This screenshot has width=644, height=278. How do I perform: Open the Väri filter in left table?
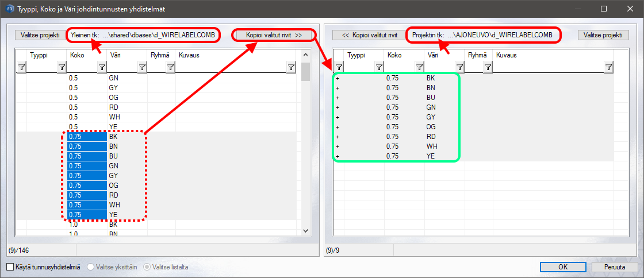coord(142,67)
